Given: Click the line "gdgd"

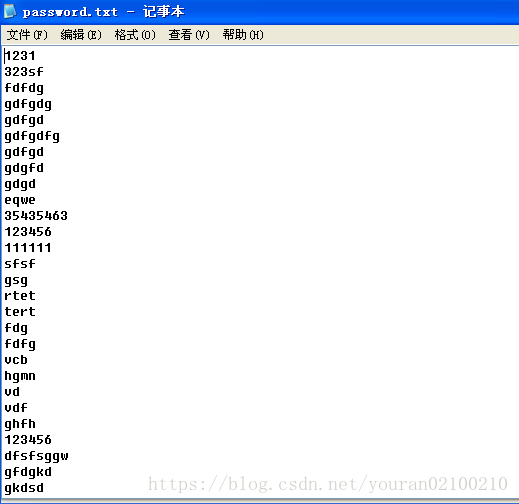Looking at the screenshot, I should coord(20,184).
